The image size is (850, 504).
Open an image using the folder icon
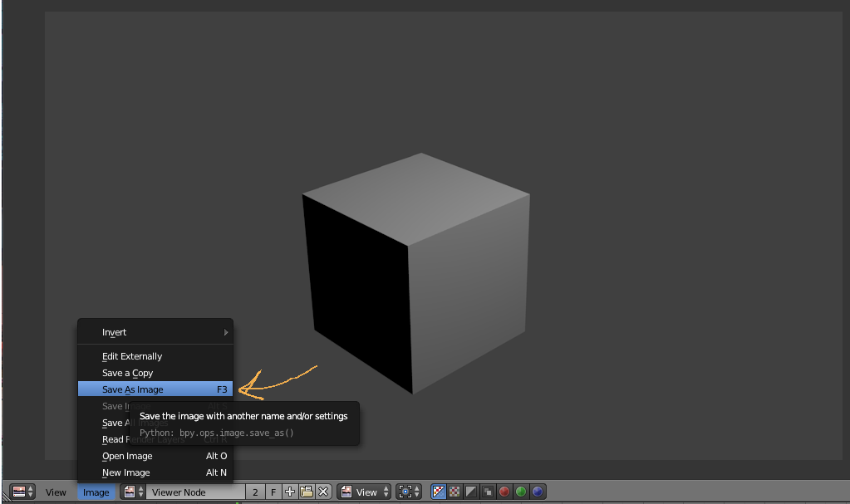pyautogui.click(x=305, y=492)
